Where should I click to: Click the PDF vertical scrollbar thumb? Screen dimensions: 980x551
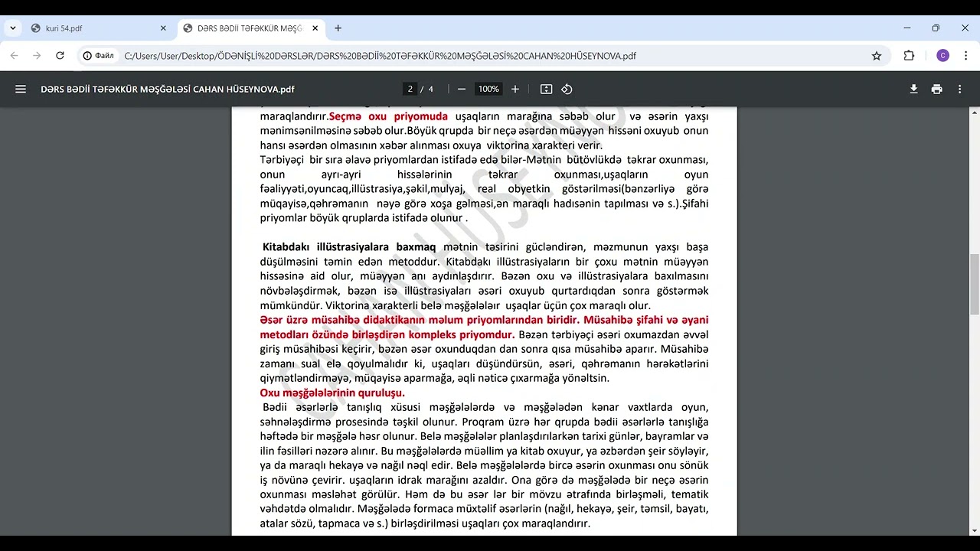(x=975, y=284)
